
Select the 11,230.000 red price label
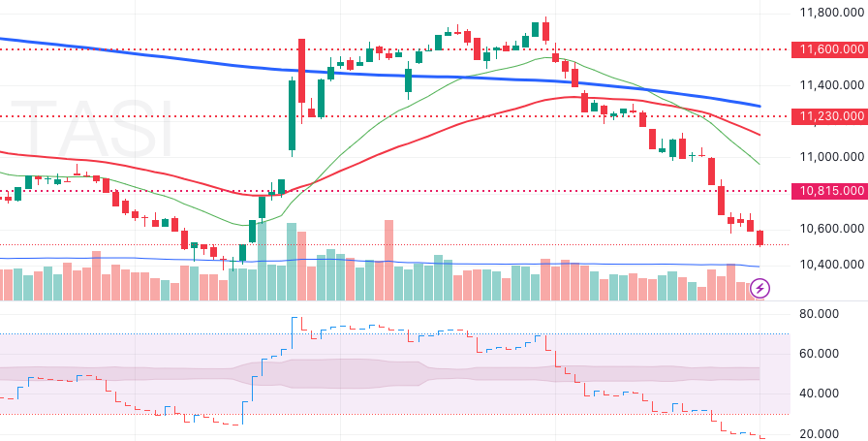[x=828, y=116]
